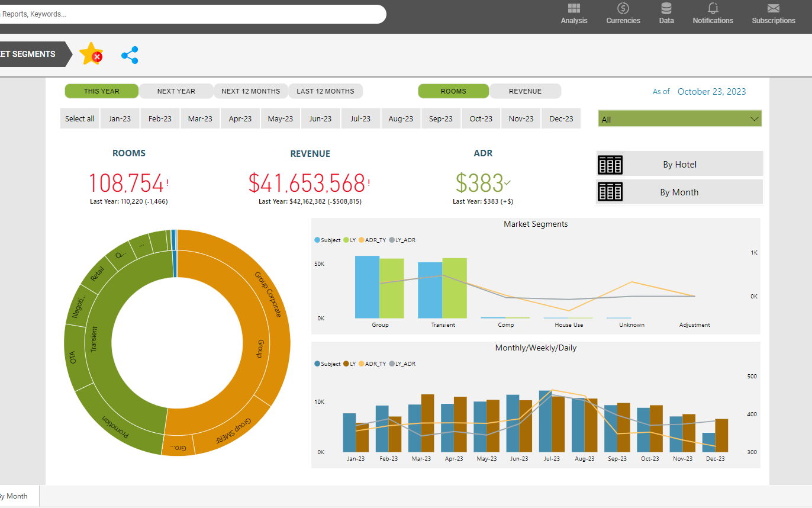Click the Data database icon
This screenshot has width=812, height=508.
666,8
